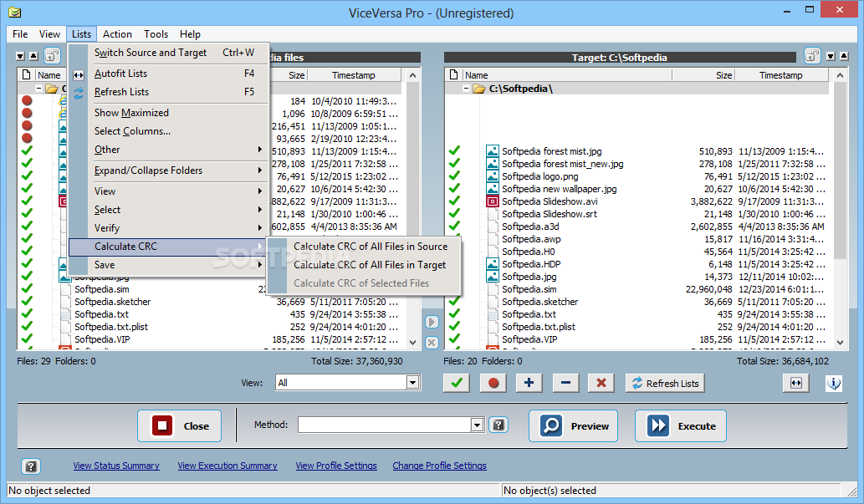Open View Profile Settings link
Screen dimensions: 864x504
(x=336, y=466)
